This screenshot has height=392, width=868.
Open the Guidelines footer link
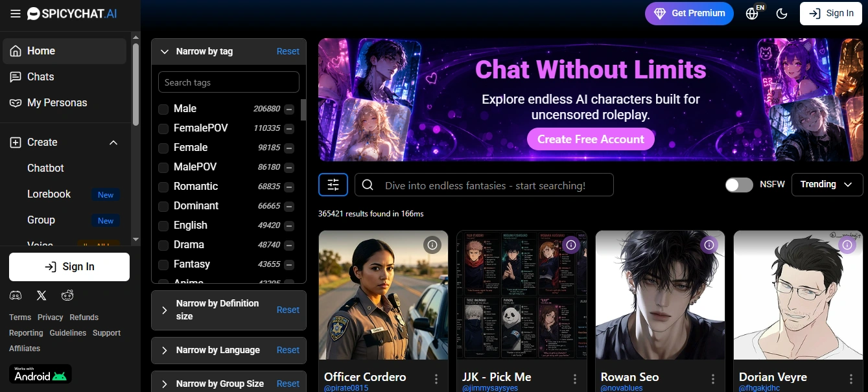67,333
